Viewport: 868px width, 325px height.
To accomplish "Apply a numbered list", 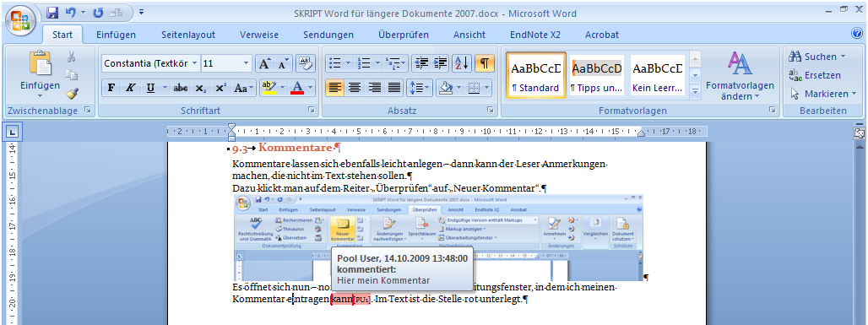I will (x=364, y=63).
